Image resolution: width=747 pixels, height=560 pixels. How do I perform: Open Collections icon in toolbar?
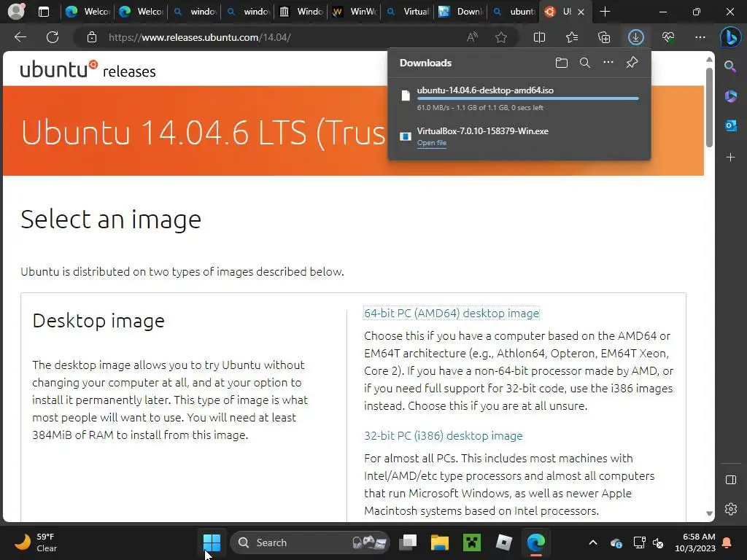pos(603,37)
